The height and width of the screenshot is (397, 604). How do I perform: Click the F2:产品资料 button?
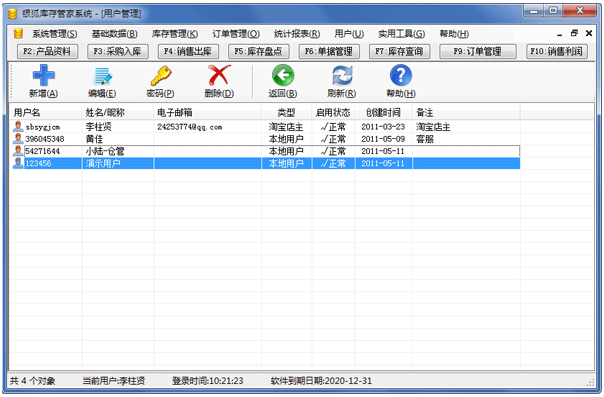(47, 52)
